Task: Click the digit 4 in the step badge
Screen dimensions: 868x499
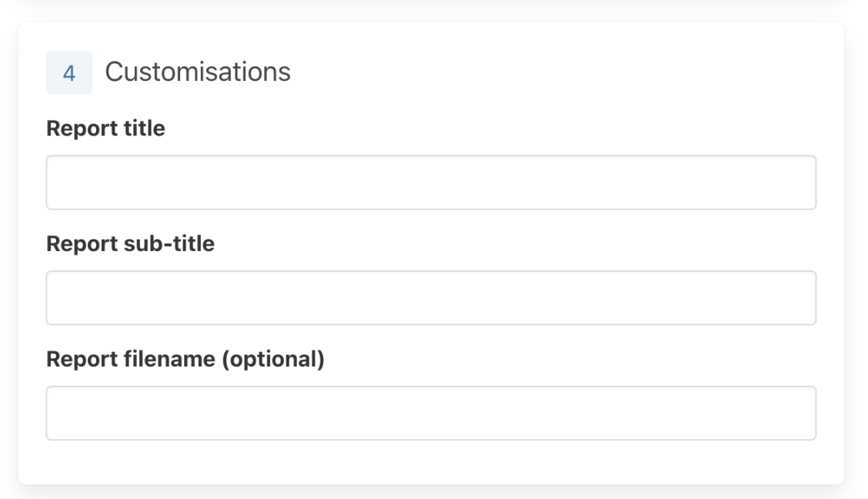Action: [x=69, y=74]
